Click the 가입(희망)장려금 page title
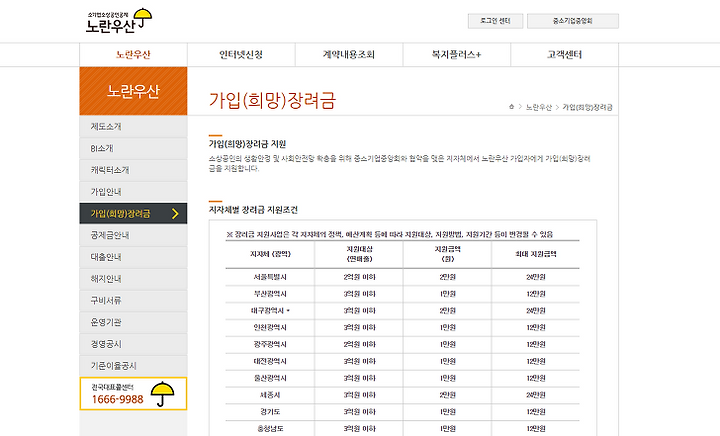 (272, 101)
